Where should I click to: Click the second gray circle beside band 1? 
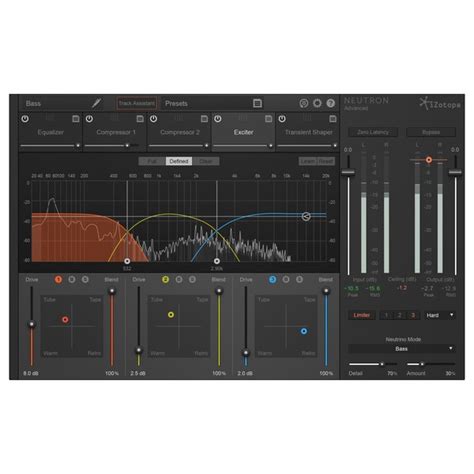pos(85,279)
